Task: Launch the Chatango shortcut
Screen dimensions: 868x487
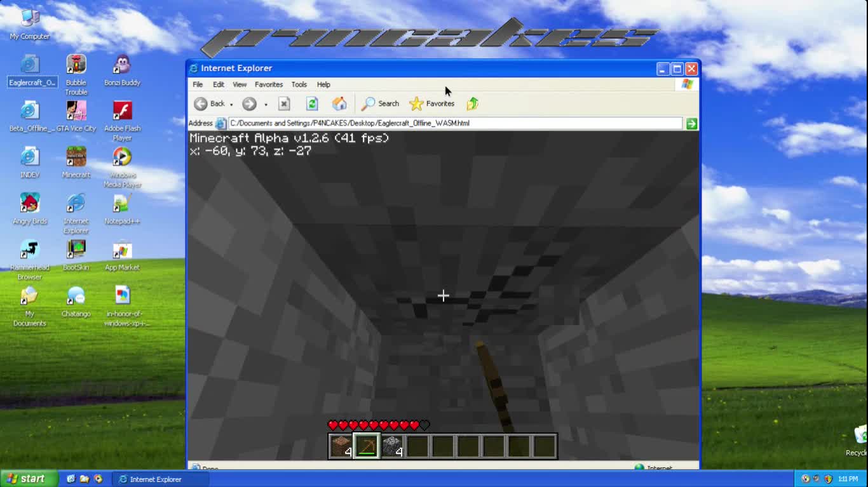Action: click(76, 302)
